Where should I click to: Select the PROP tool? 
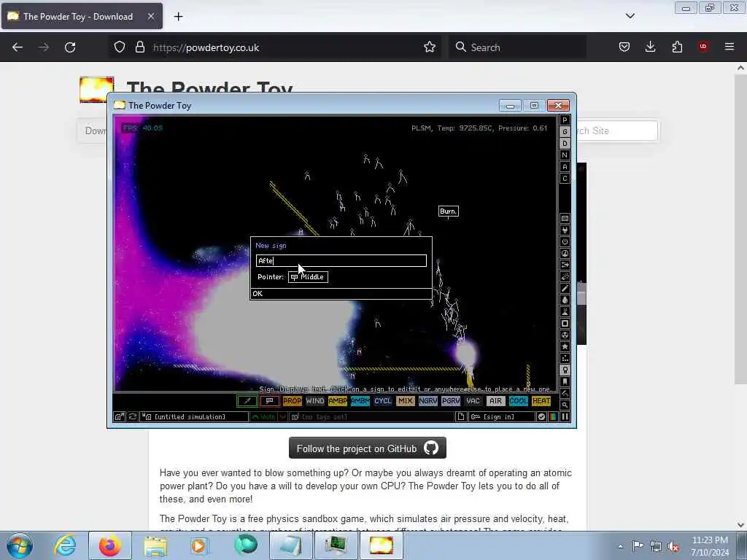click(x=292, y=401)
